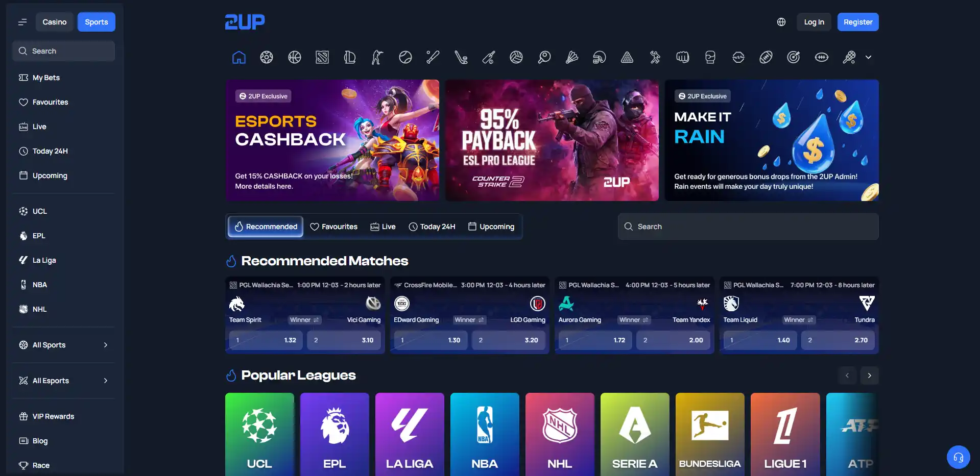Select the boxing glove icon
Screen dimensions: 980x476
click(710, 57)
